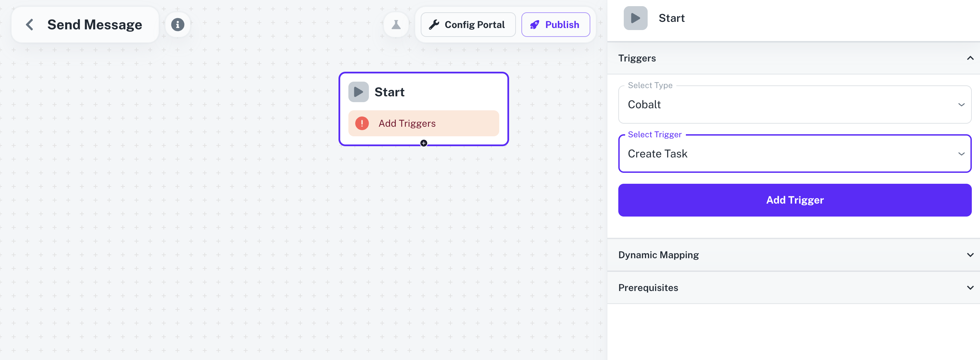Click the Start play icon in the right panel
The height and width of the screenshot is (360, 980).
point(635,17)
